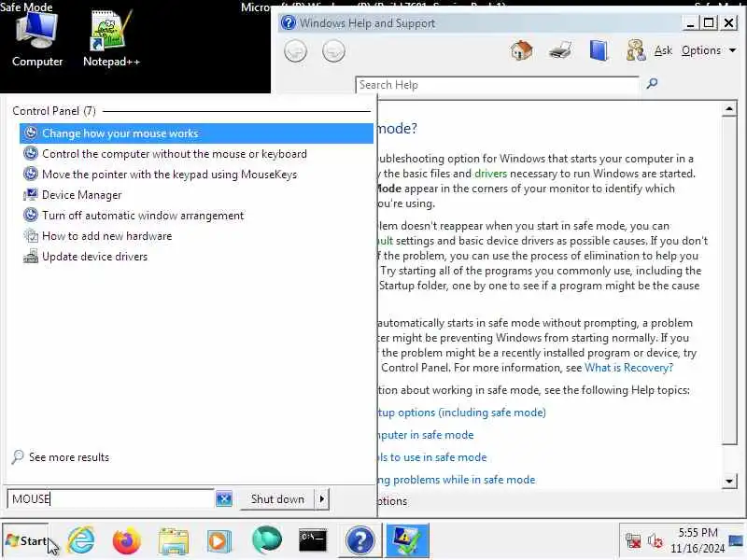Open the computer in safe mode link

[426, 435]
